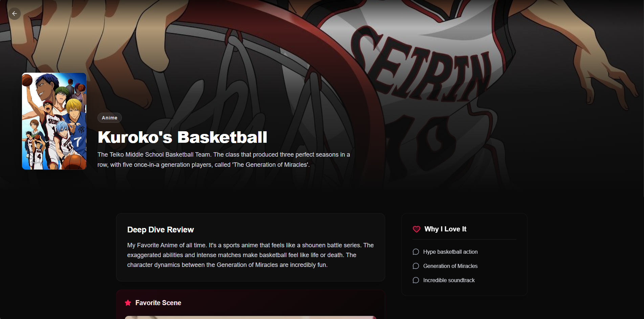This screenshot has width=644, height=319.
Task: Click the bubble icon next to Incredible soundtrack
Action: point(416,280)
